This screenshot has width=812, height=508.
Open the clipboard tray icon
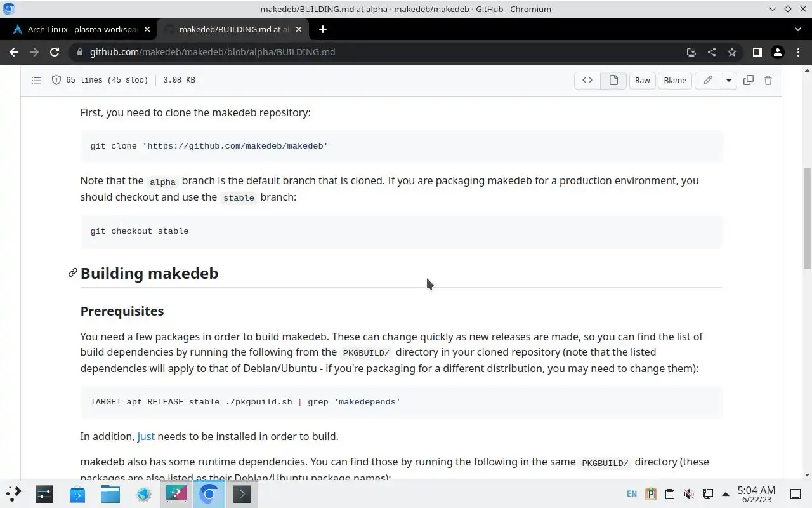pyautogui.click(x=669, y=493)
